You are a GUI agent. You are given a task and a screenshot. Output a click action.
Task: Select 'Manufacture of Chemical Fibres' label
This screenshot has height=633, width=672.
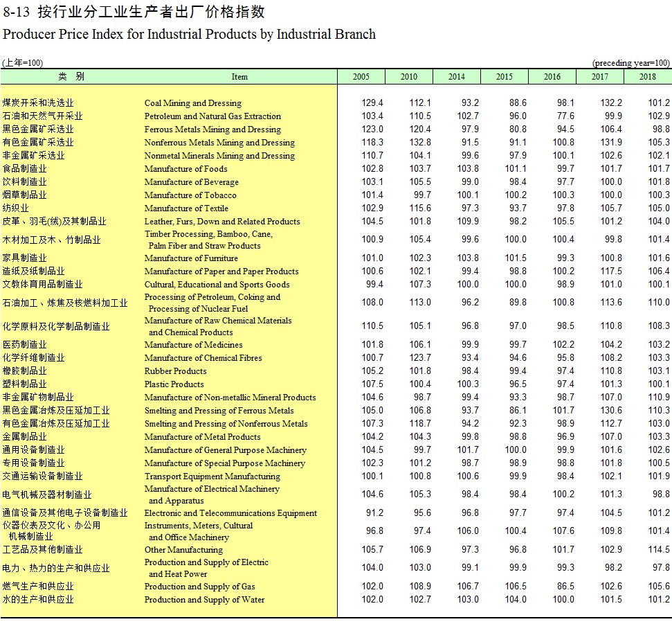203,358
